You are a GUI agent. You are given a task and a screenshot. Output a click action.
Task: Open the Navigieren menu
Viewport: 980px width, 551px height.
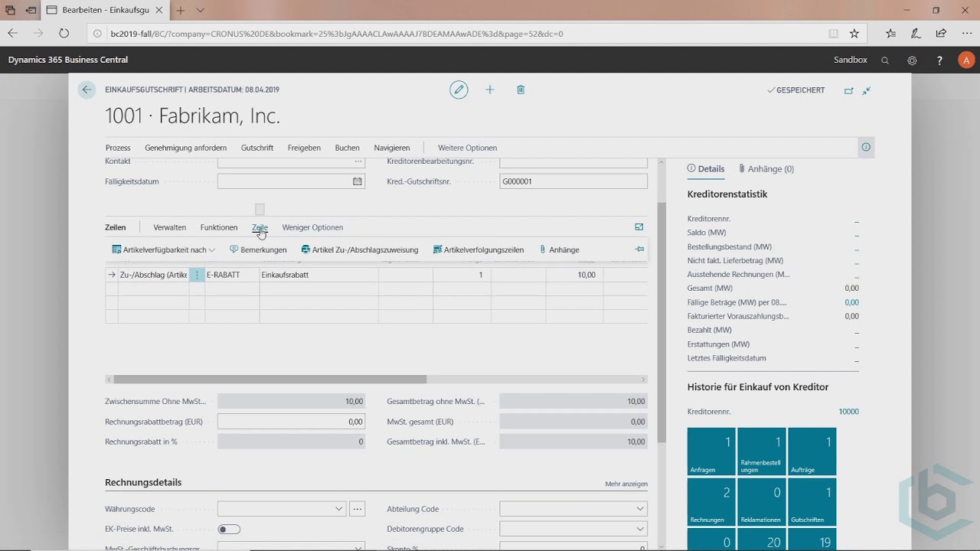click(392, 148)
